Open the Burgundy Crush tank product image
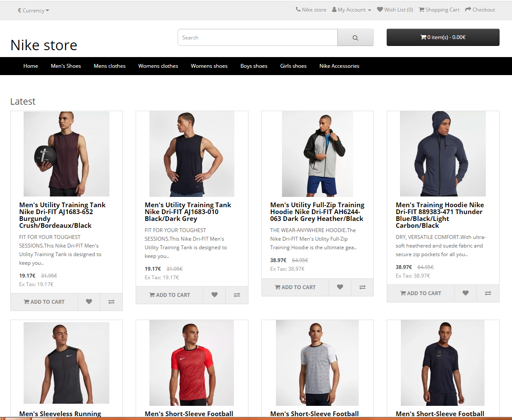The image size is (512, 420). 66,154
